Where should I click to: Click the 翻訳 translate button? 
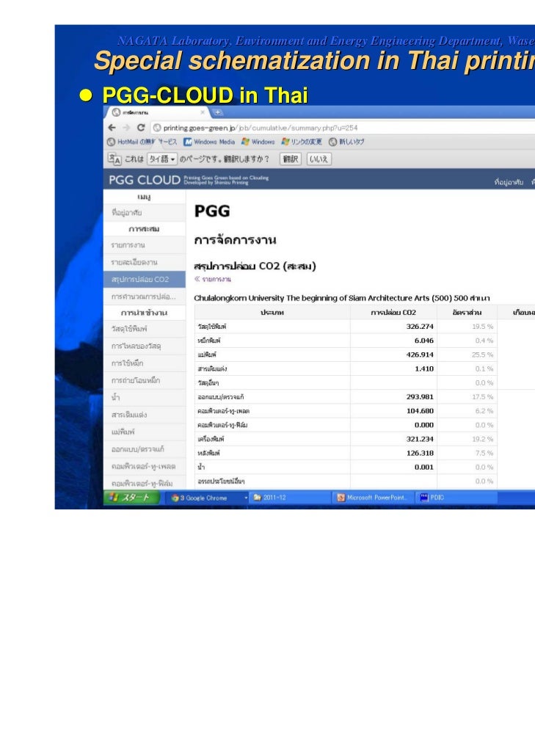(x=290, y=159)
